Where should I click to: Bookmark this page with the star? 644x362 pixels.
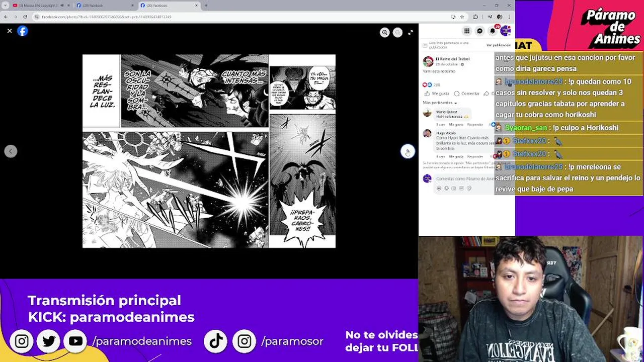462,17
